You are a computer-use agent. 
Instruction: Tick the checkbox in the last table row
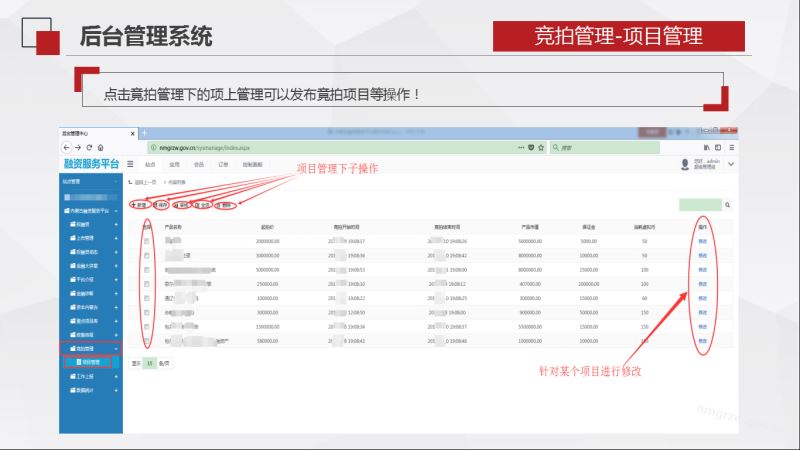(x=147, y=340)
